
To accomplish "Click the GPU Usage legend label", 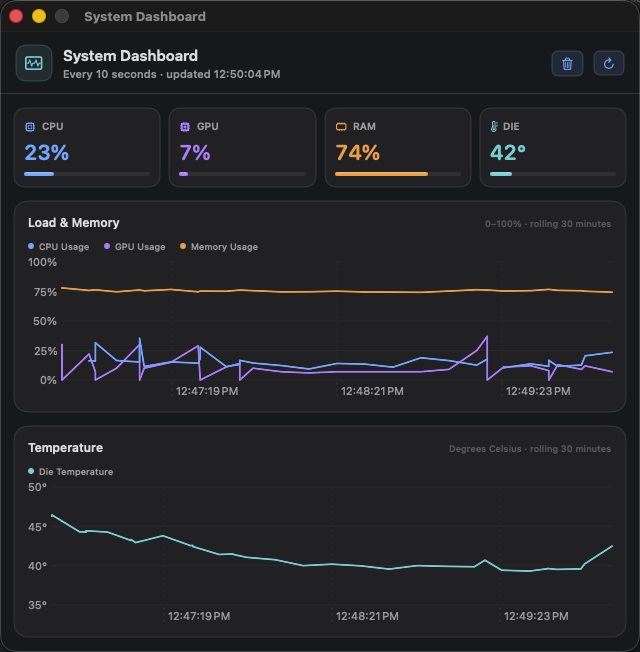I will [x=140, y=247].
